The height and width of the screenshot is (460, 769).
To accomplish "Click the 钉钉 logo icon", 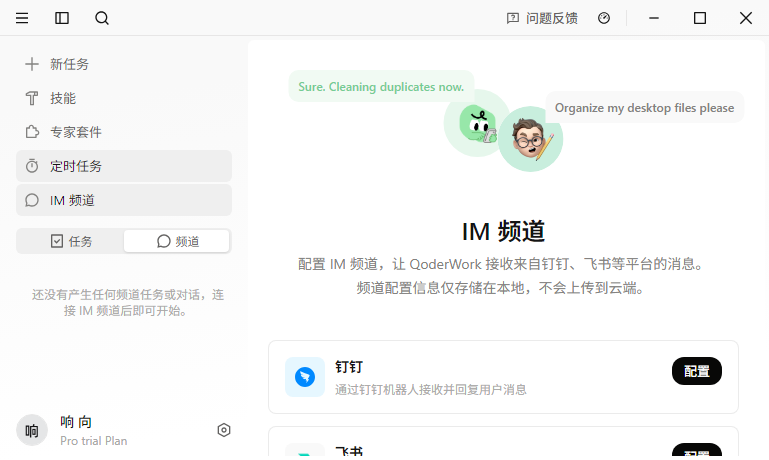I will click(x=305, y=377).
